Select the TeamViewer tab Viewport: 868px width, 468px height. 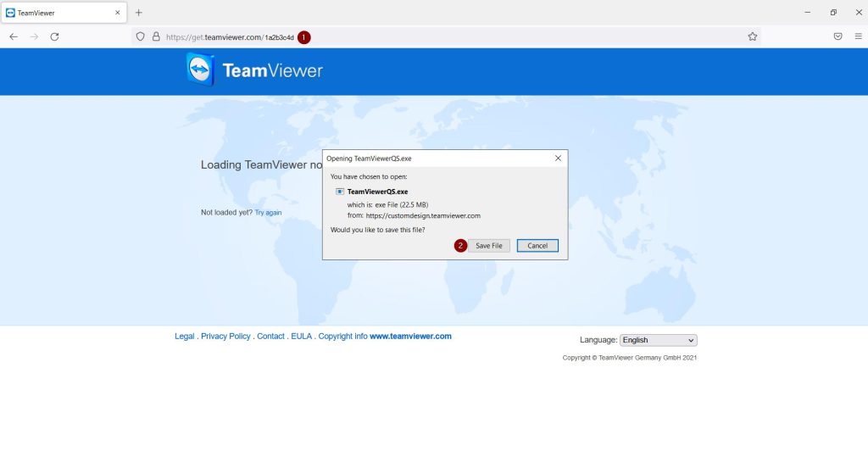(64, 12)
